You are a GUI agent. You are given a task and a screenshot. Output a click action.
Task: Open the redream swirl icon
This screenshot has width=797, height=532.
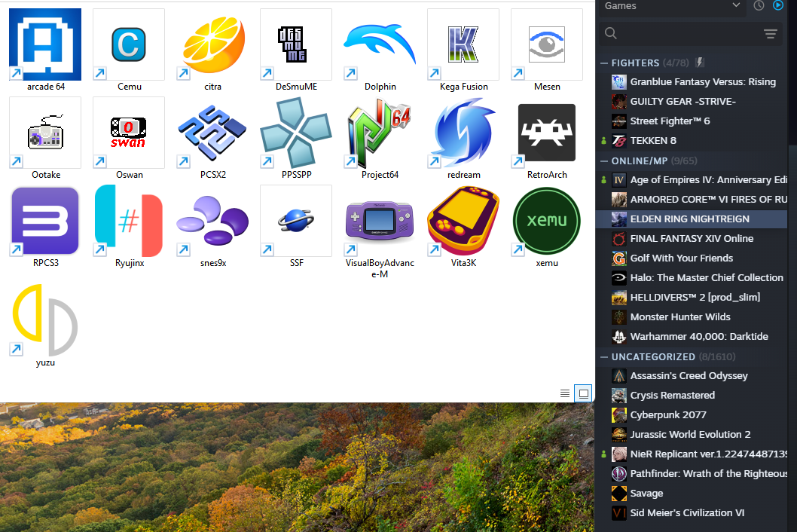point(463,132)
